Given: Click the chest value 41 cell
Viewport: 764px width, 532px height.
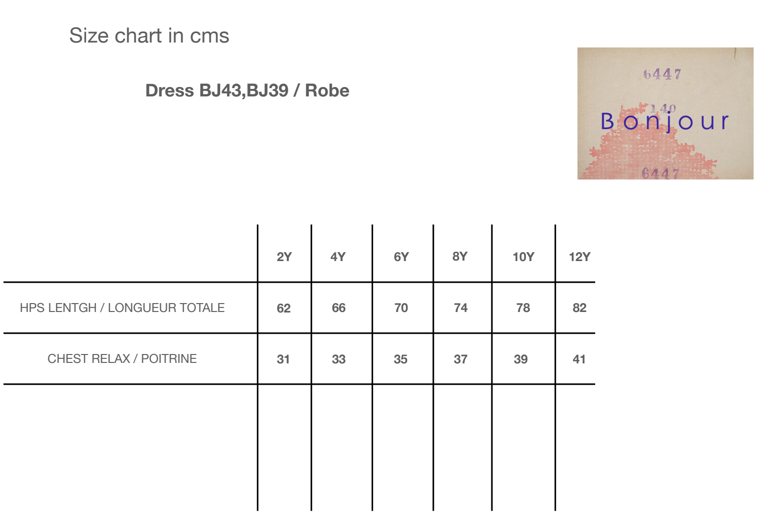Looking at the screenshot, I should tap(579, 359).
